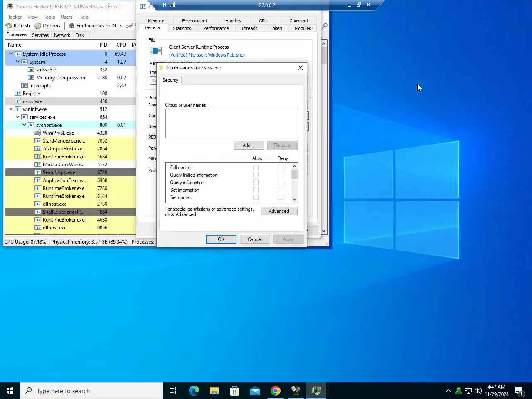Open Task View from the taskbar
Image resolution: width=532 pixels, height=399 pixels.
click(x=173, y=391)
